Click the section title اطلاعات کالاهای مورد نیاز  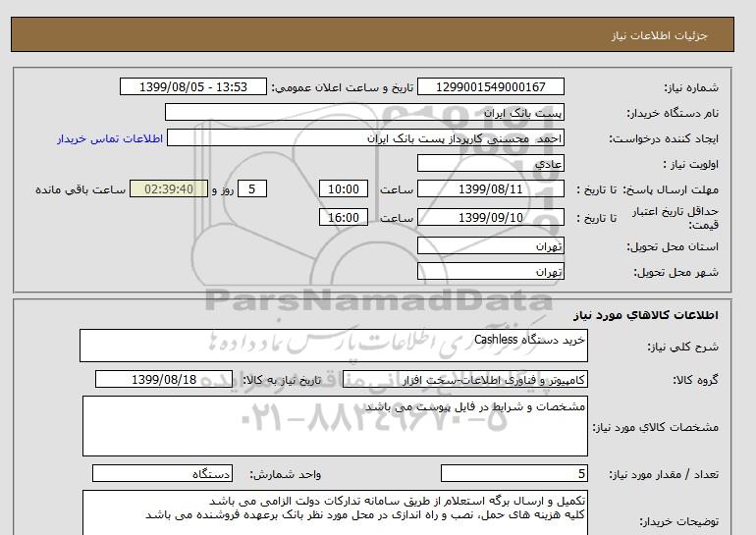pyautogui.click(x=646, y=315)
